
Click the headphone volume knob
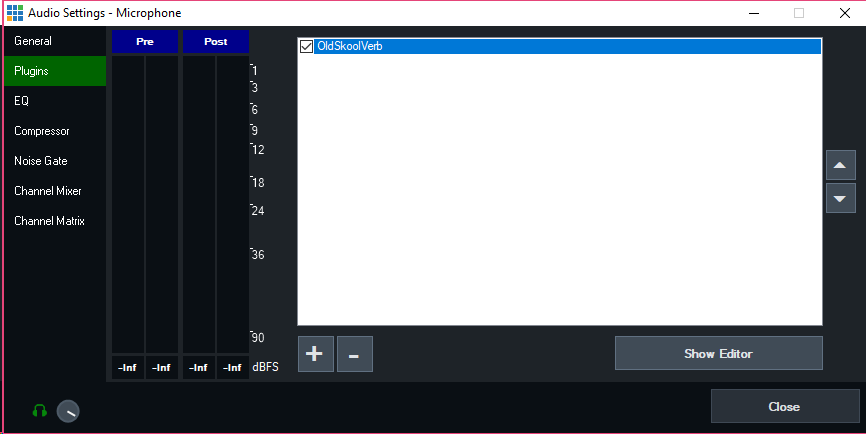pos(68,411)
